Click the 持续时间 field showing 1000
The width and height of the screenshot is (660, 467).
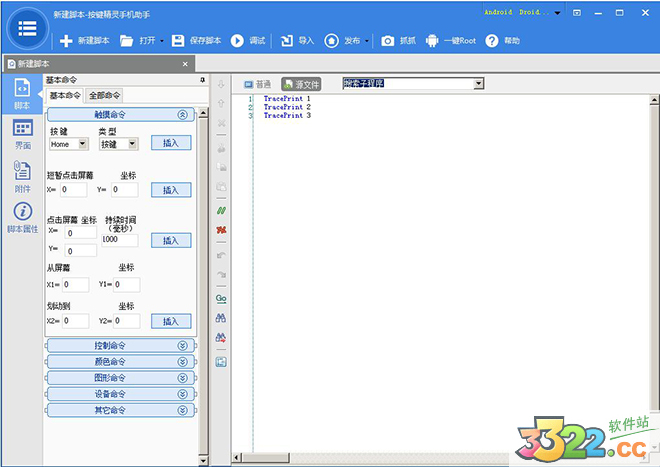click(117, 240)
